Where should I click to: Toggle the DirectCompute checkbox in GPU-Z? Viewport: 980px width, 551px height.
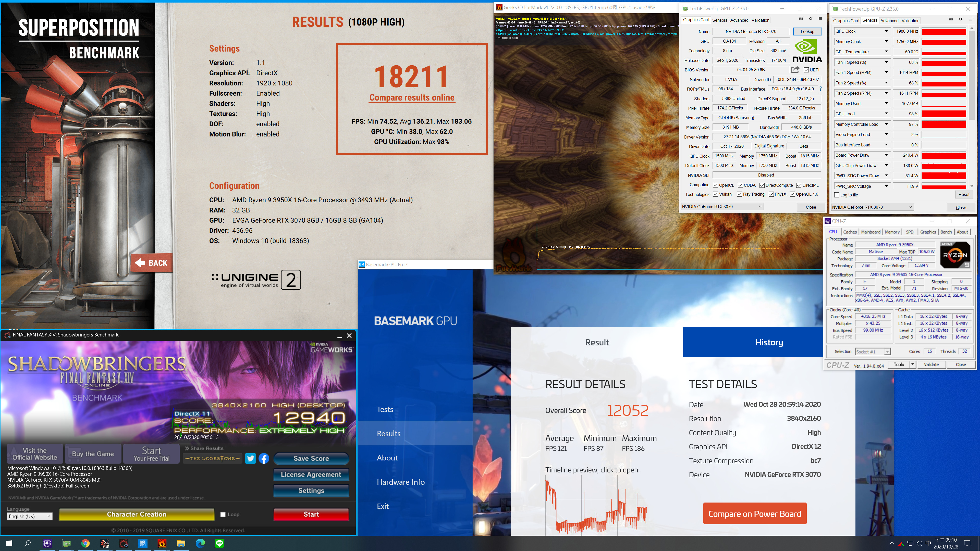pos(762,185)
